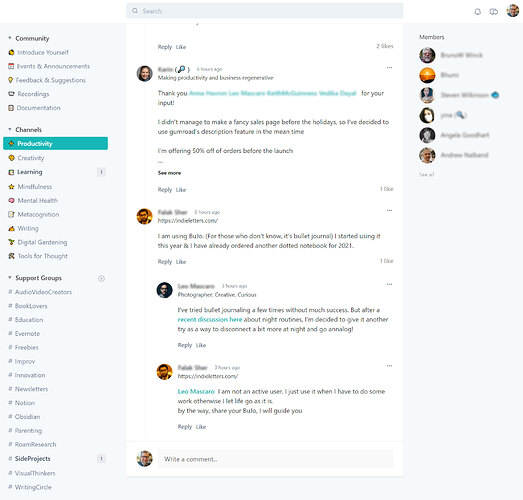Select the Productivity channel
This screenshot has width=523, height=500.
point(55,143)
